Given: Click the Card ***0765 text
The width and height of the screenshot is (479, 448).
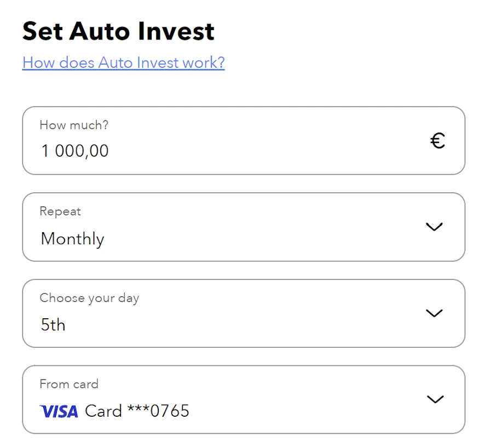Looking at the screenshot, I should pos(137,411).
